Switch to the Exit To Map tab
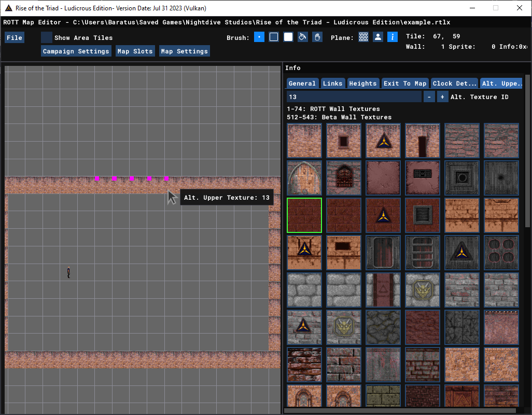Viewport: 532px width, 415px height. [405, 84]
